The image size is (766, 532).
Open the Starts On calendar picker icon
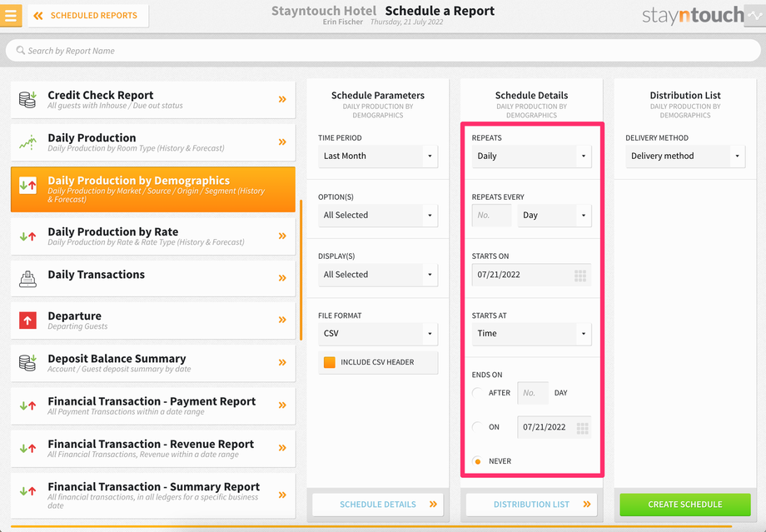point(580,276)
